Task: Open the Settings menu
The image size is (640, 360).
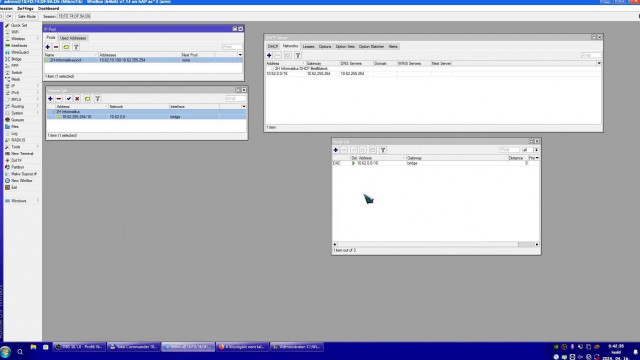Action: click(25, 8)
